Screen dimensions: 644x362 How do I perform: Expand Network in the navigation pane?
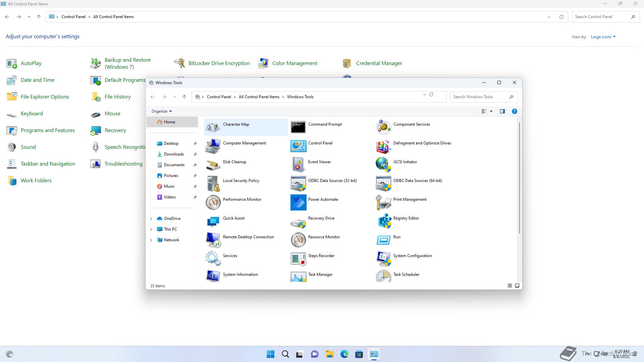151,240
